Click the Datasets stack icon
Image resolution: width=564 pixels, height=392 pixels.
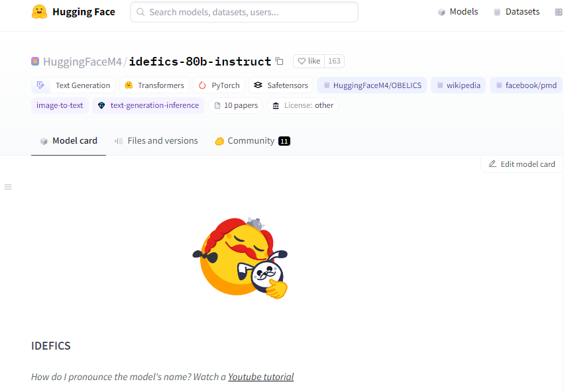click(x=498, y=12)
